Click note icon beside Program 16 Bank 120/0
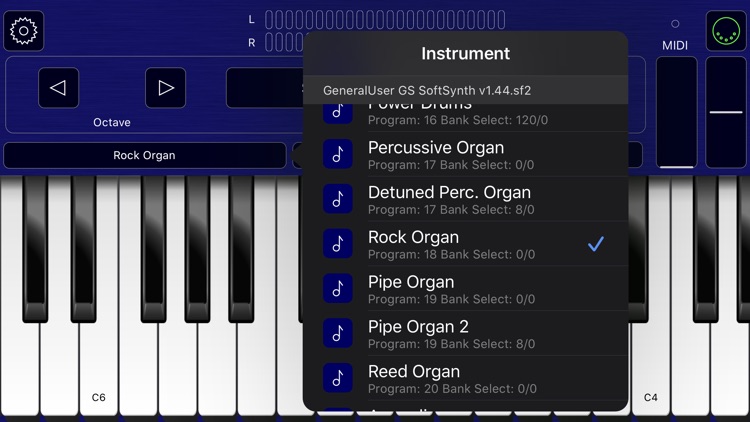750x422 pixels. (338, 114)
